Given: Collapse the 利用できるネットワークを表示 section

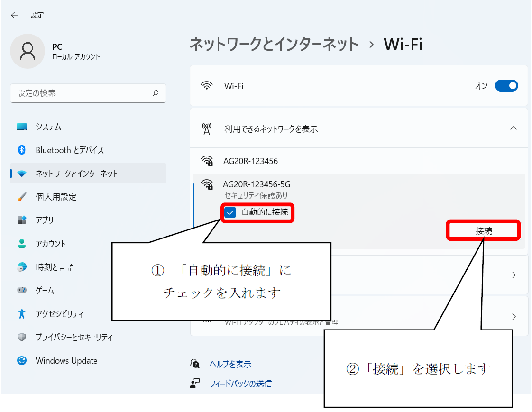Looking at the screenshot, I should click(x=513, y=128).
